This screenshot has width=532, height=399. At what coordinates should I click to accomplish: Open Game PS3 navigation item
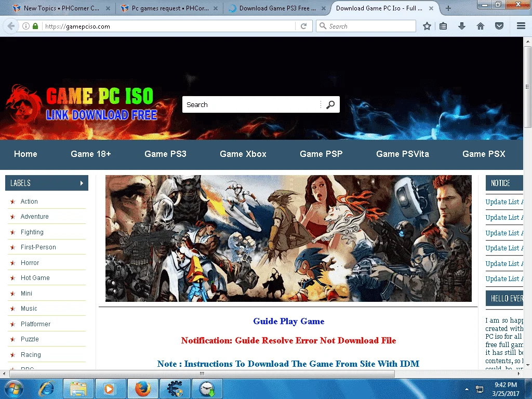click(165, 154)
